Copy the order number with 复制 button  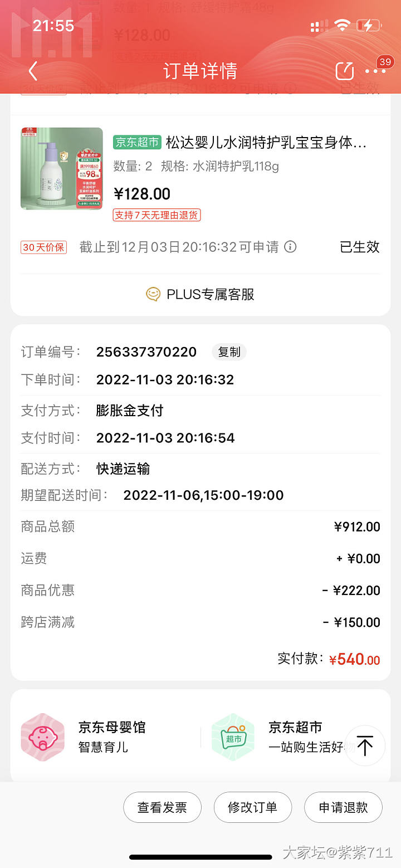[229, 352]
